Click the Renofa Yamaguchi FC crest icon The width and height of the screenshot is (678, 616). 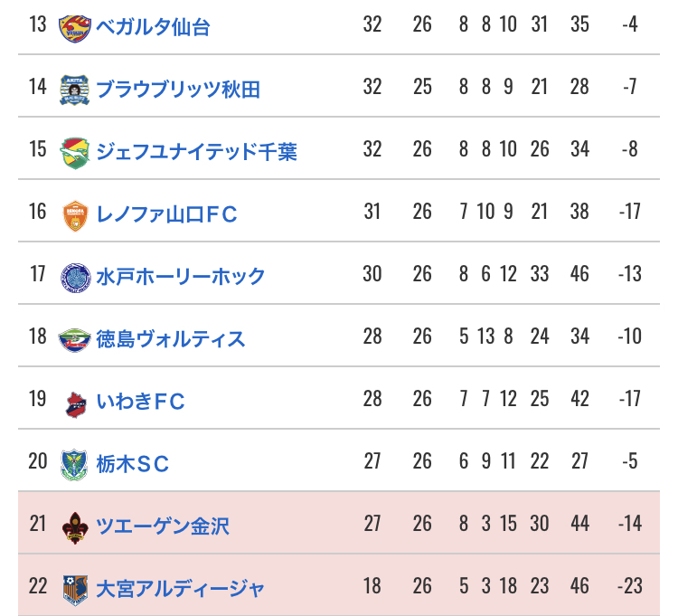75,214
